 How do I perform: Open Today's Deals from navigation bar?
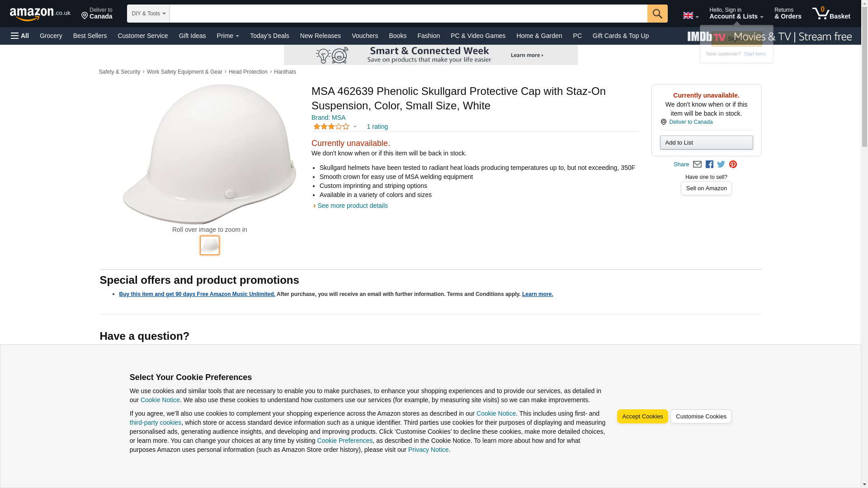click(x=269, y=36)
